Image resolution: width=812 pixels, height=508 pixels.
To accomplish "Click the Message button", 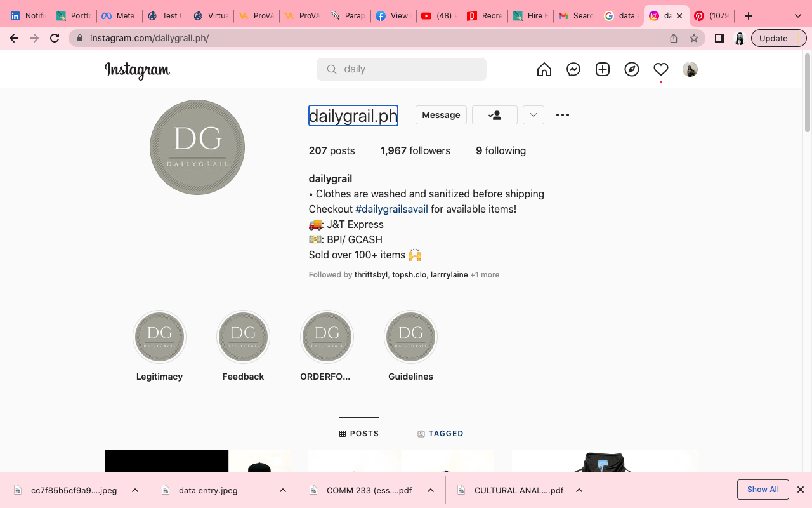I will coord(441,115).
